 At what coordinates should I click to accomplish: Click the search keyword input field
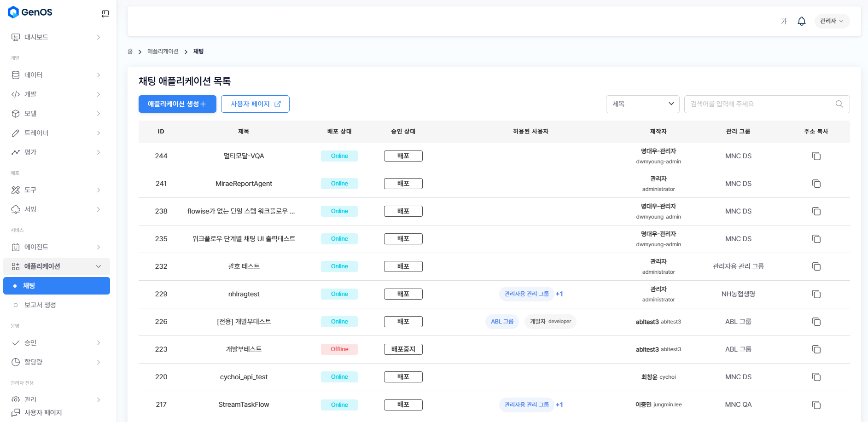coord(760,104)
